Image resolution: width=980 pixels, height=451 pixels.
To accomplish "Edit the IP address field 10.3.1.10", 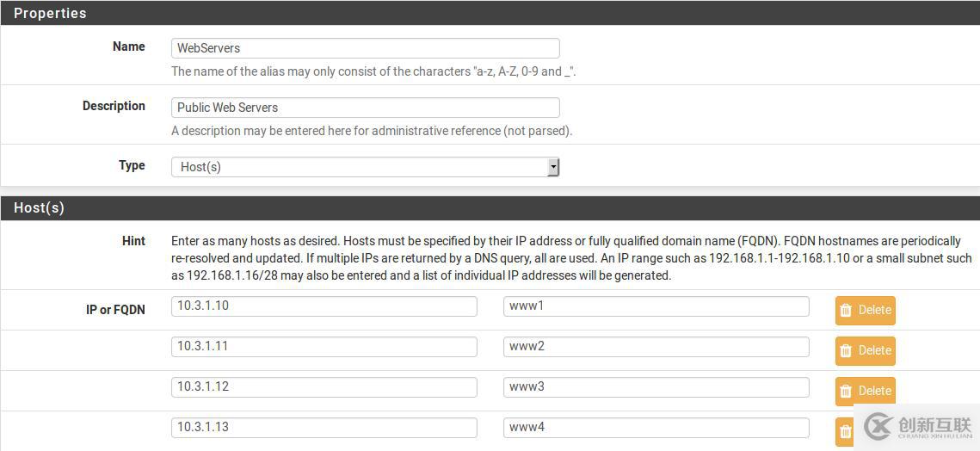I will point(324,306).
